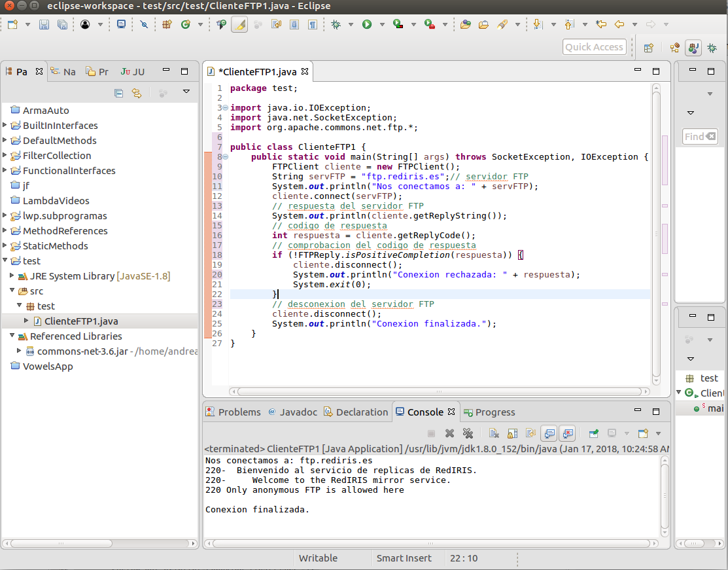Switch to the Javadoc tab
728x570 pixels.
coord(293,412)
